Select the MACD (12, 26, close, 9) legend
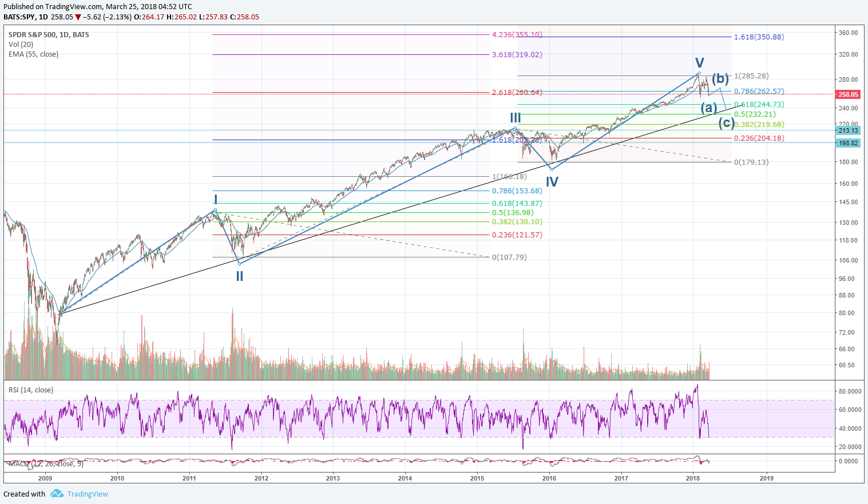 tap(45, 463)
